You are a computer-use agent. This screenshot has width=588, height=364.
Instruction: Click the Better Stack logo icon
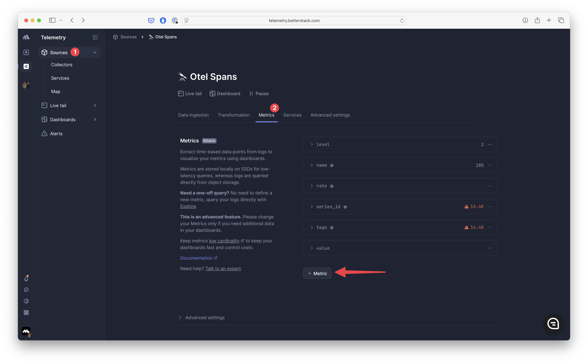26,37
